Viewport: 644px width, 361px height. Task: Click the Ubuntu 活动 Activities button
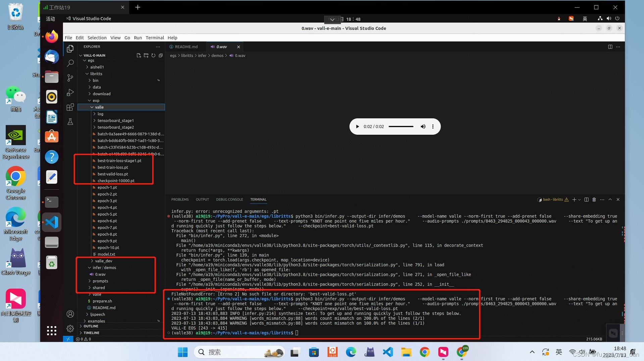tap(50, 19)
